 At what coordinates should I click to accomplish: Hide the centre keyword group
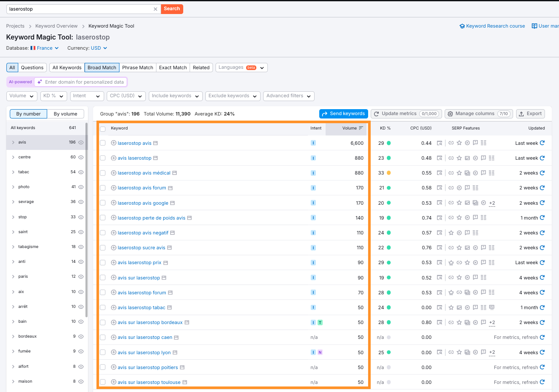tap(81, 157)
